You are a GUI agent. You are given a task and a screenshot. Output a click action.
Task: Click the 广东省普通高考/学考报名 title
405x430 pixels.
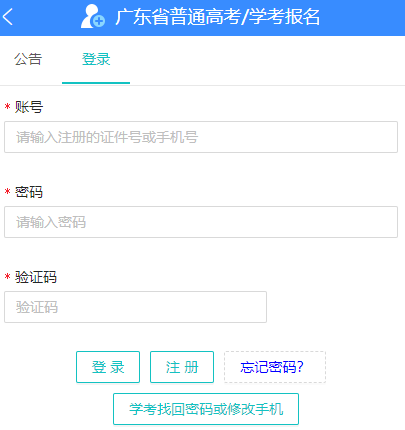[x=218, y=17]
